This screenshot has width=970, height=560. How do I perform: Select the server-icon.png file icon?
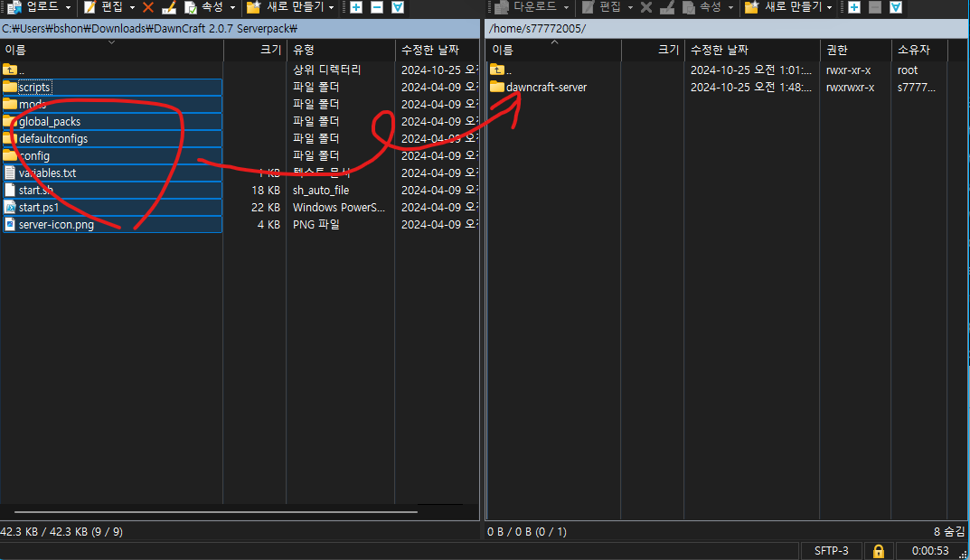point(10,224)
